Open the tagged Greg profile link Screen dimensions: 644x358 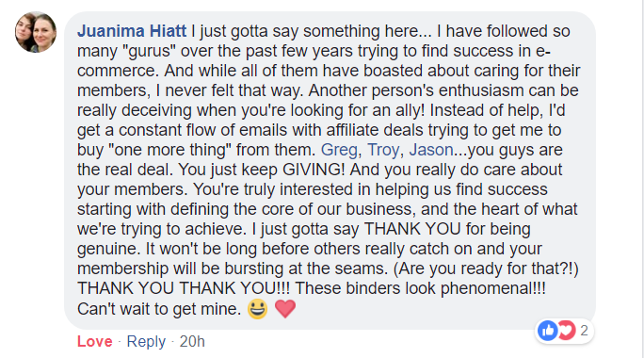click(339, 150)
